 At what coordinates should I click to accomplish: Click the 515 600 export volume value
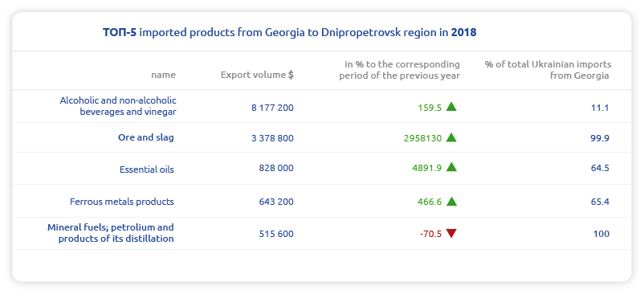click(276, 234)
